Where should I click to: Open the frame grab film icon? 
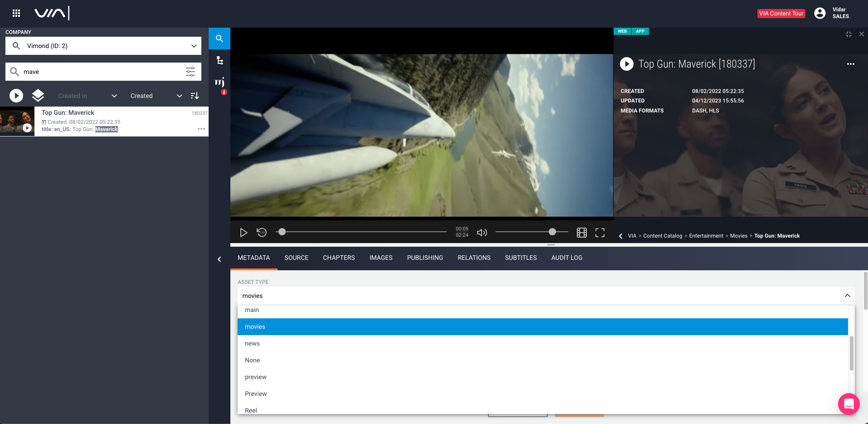[x=582, y=233]
